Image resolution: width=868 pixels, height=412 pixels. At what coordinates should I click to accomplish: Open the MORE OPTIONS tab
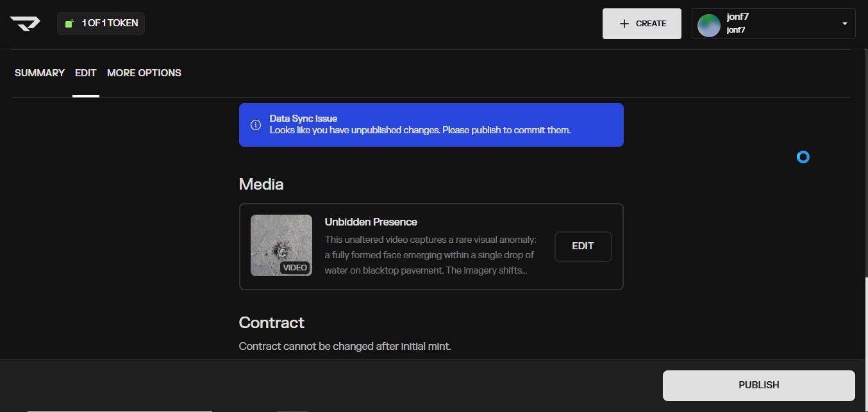click(x=144, y=73)
